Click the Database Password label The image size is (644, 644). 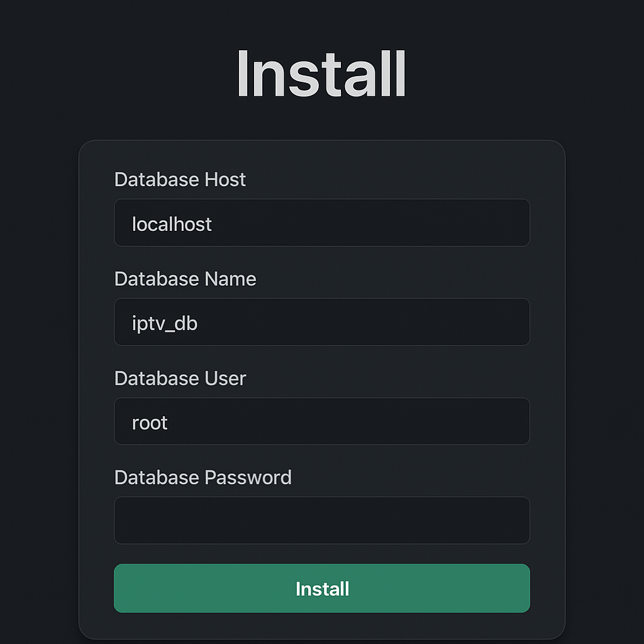click(203, 478)
